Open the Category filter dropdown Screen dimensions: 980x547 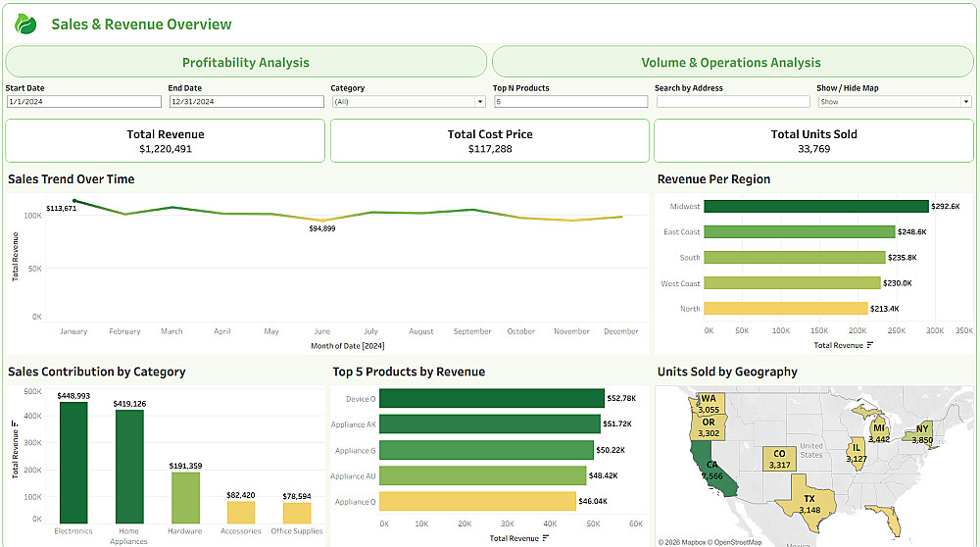[408, 102]
